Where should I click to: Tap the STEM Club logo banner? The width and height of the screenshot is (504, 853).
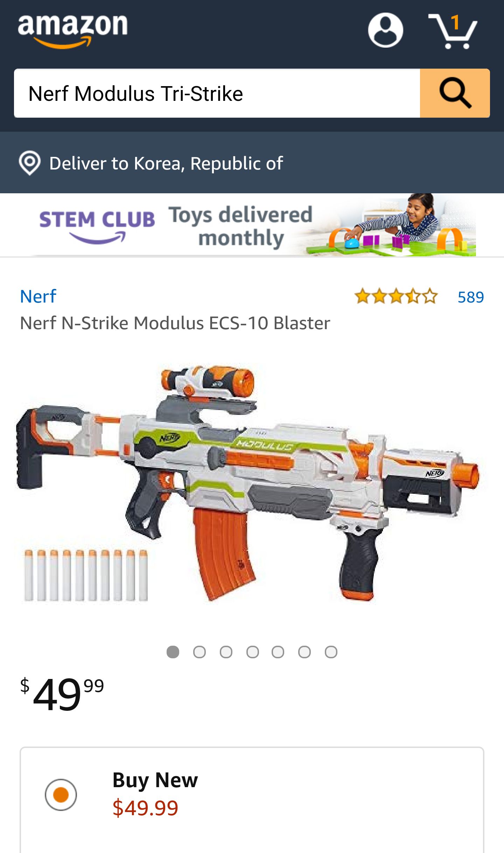pyautogui.click(x=97, y=226)
